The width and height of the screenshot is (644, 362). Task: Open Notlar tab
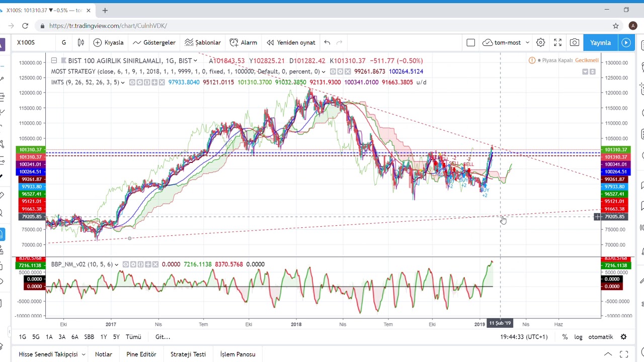[x=104, y=354]
